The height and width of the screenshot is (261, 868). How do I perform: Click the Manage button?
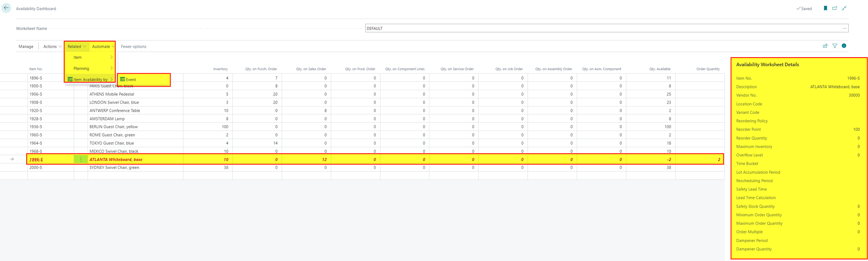click(26, 46)
